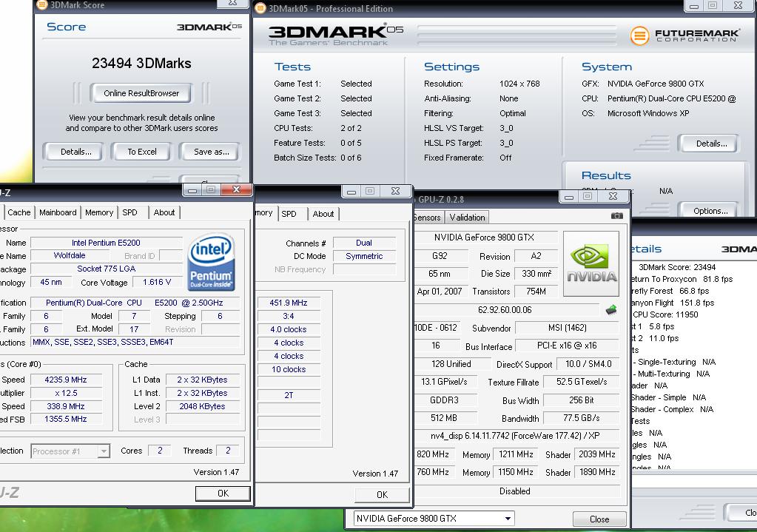
Task: Open the About tab in front CPU-Z window
Action: [164, 212]
